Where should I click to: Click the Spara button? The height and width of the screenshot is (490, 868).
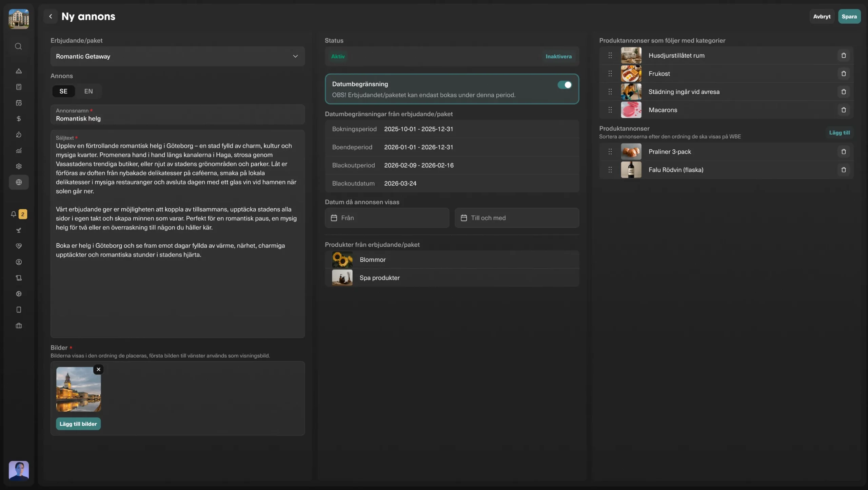(x=849, y=16)
